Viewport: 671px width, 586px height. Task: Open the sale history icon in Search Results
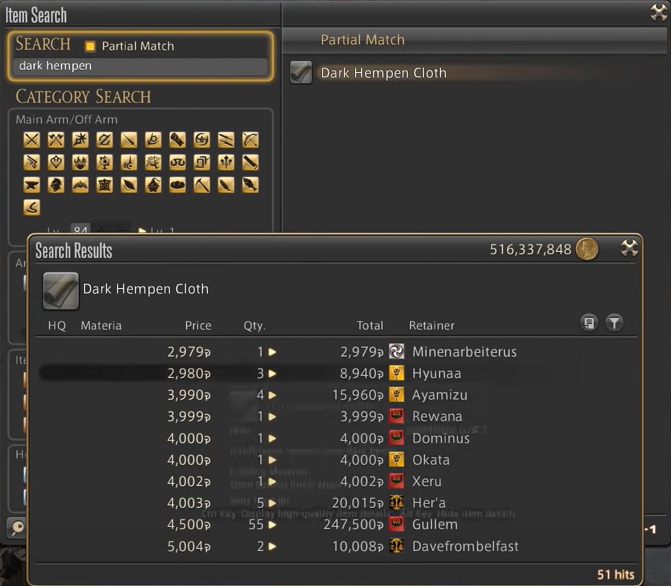(x=589, y=322)
